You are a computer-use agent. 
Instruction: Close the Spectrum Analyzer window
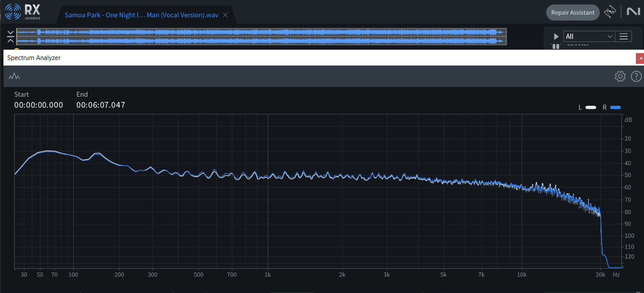pyautogui.click(x=640, y=58)
